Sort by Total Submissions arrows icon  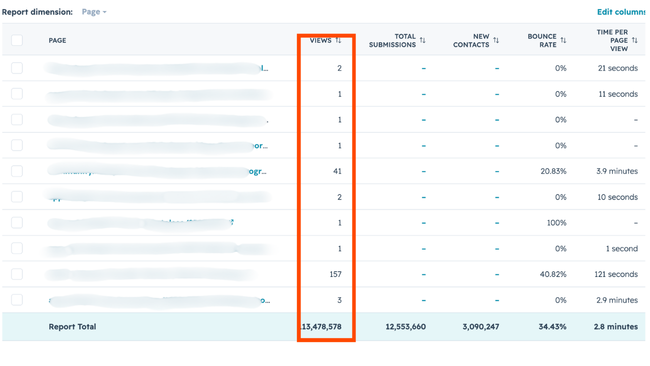tap(422, 40)
